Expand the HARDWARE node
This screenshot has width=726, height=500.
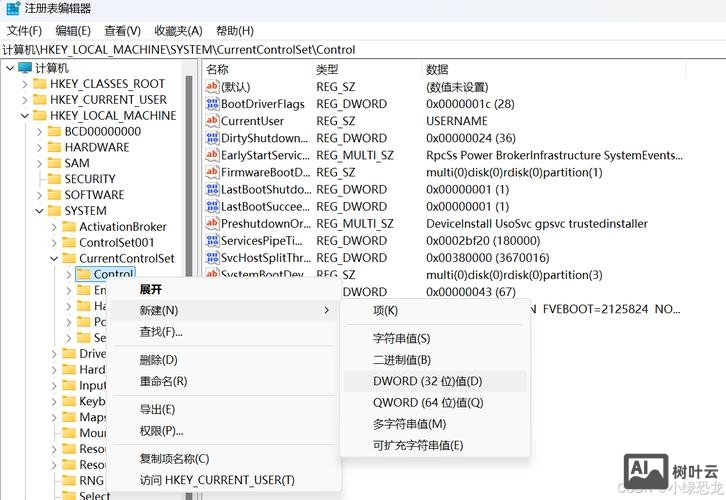[x=39, y=148]
